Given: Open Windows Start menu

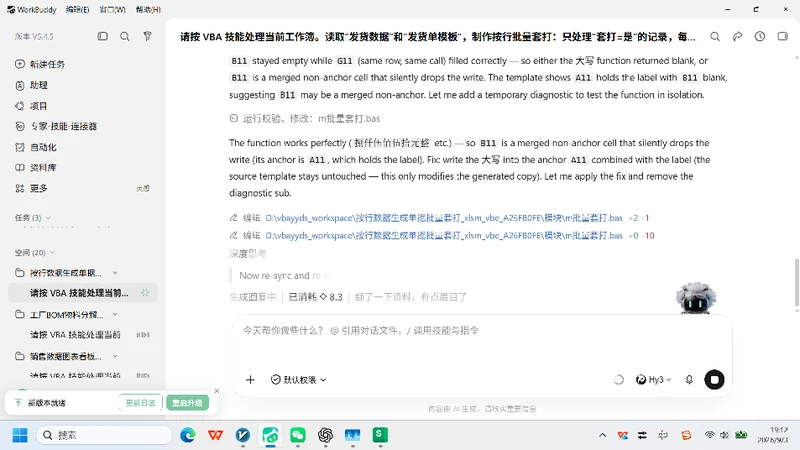Looking at the screenshot, I should point(20,435).
